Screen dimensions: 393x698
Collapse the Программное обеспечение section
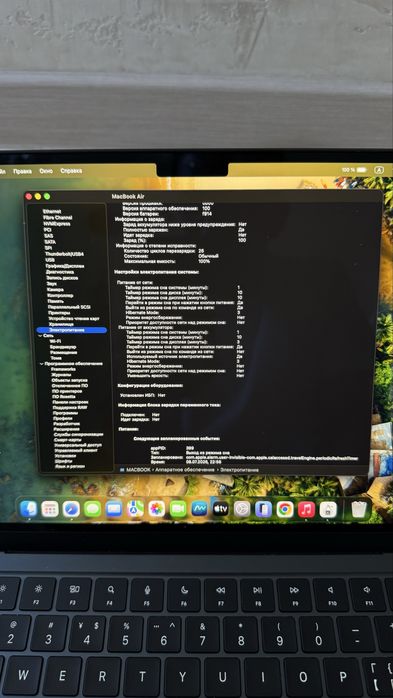pos(41,364)
